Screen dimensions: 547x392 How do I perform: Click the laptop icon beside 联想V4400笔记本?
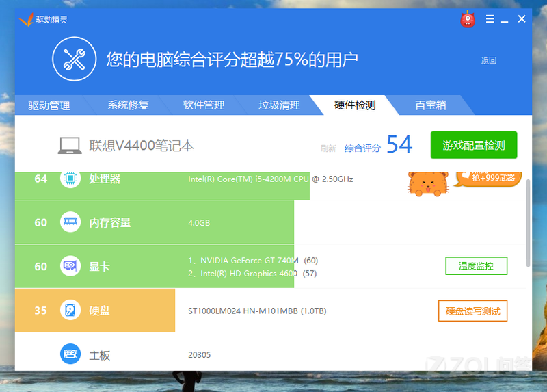[x=70, y=146]
